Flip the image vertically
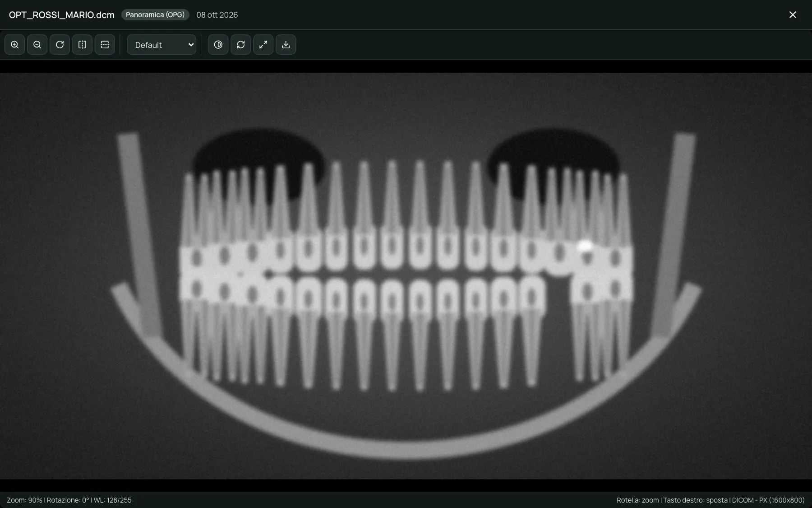The height and width of the screenshot is (508, 812). pos(105,45)
